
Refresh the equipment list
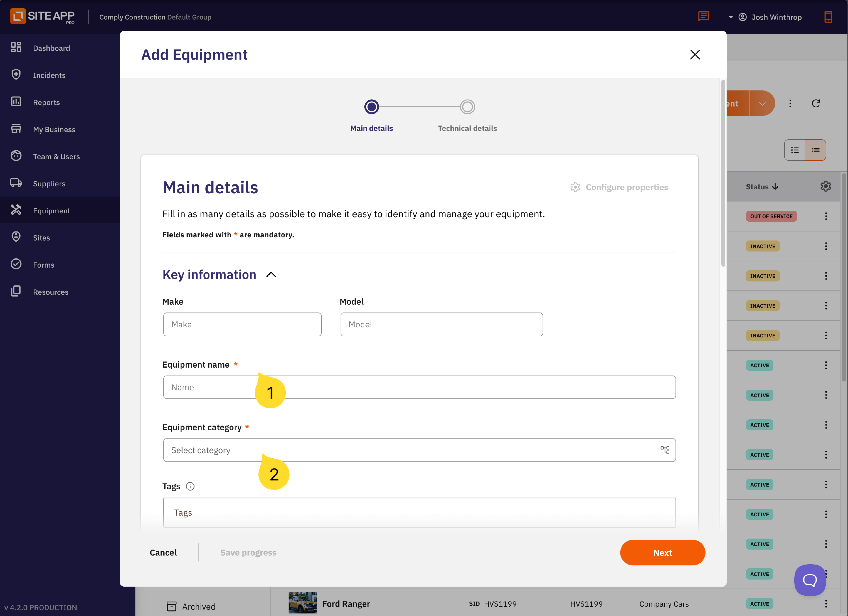click(816, 103)
